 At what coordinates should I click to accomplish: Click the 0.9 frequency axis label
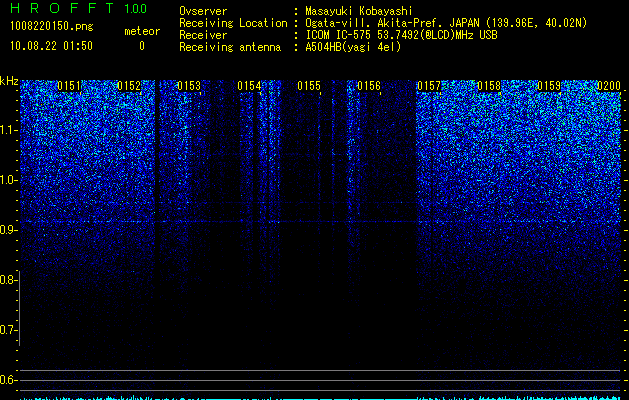pyautogui.click(x=8, y=230)
